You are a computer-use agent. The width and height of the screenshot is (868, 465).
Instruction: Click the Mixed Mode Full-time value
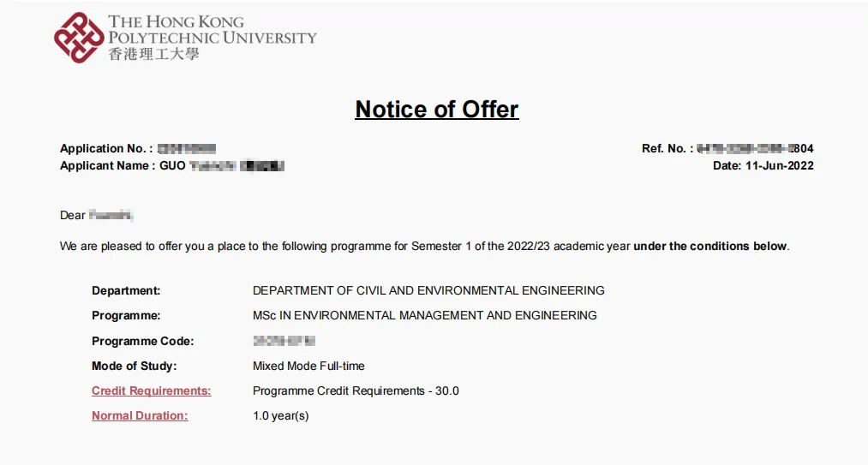click(x=308, y=367)
